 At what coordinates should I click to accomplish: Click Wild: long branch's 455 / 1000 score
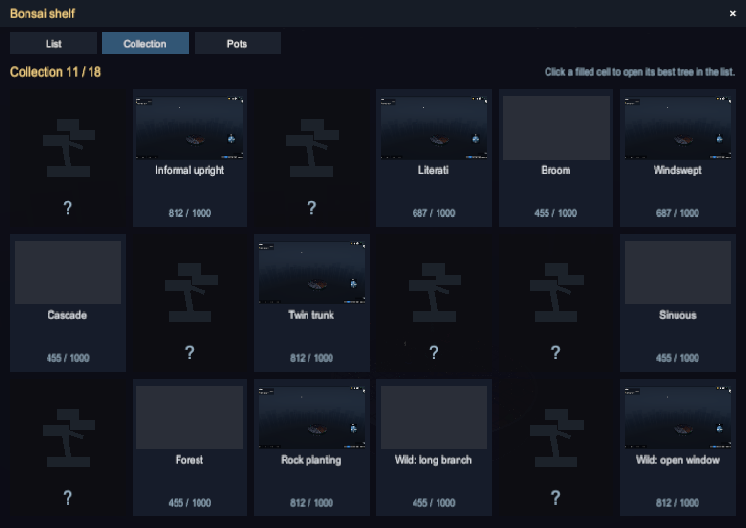pyautogui.click(x=433, y=503)
